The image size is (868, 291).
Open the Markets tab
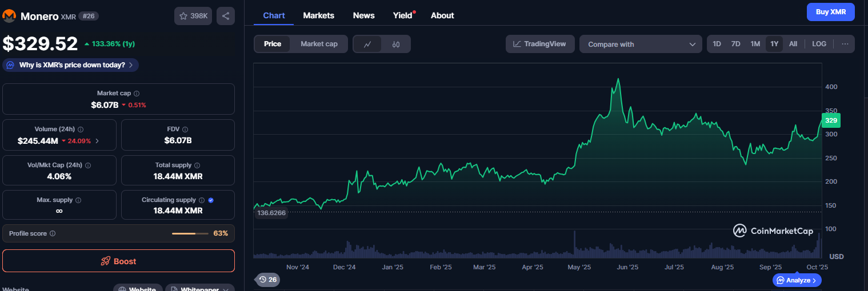pos(318,15)
